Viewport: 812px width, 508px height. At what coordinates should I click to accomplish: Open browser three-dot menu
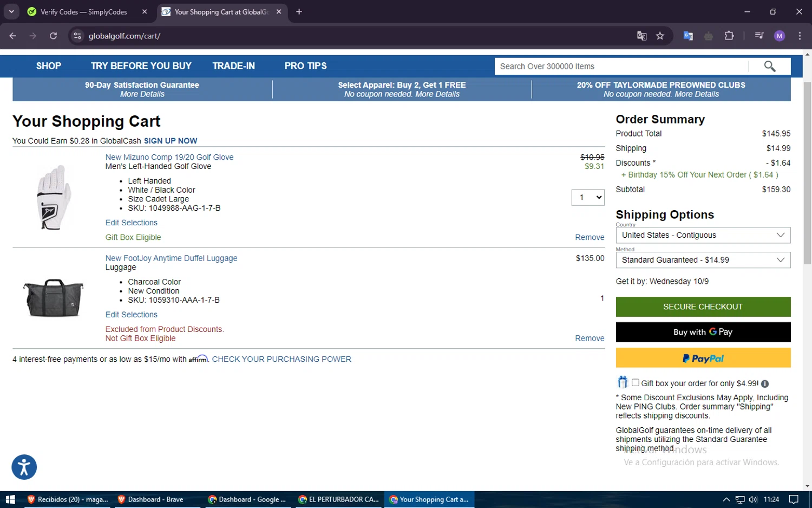pos(800,36)
